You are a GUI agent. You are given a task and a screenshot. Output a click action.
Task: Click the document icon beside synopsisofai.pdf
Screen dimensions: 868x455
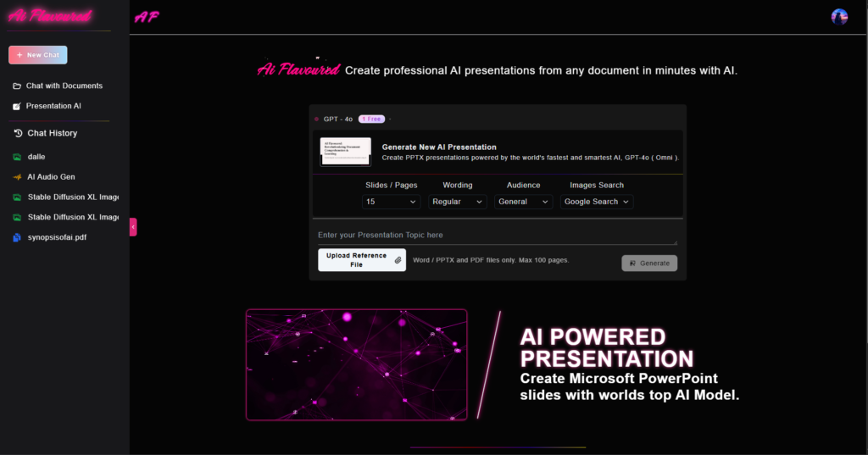pos(17,237)
